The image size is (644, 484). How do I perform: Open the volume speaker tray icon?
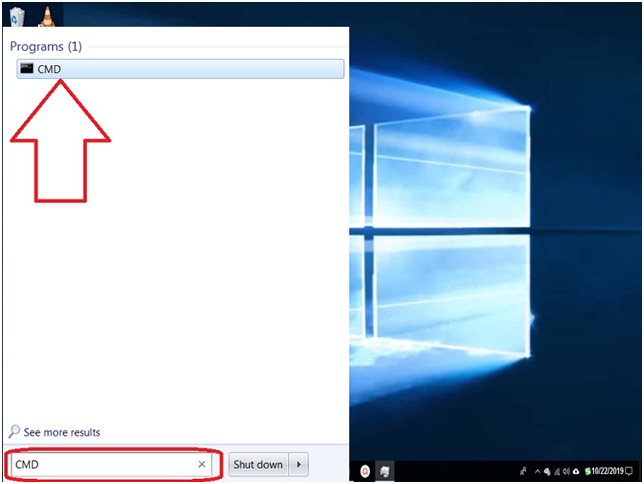(x=566, y=471)
